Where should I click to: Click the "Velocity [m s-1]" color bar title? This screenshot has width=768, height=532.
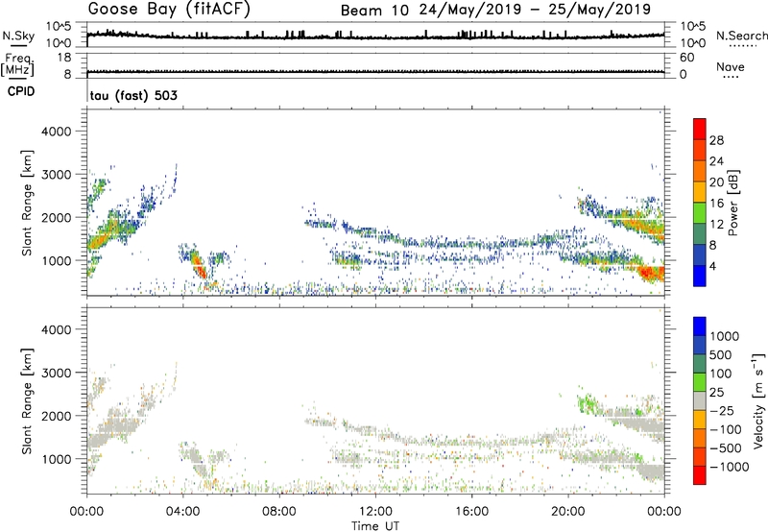tap(758, 400)
